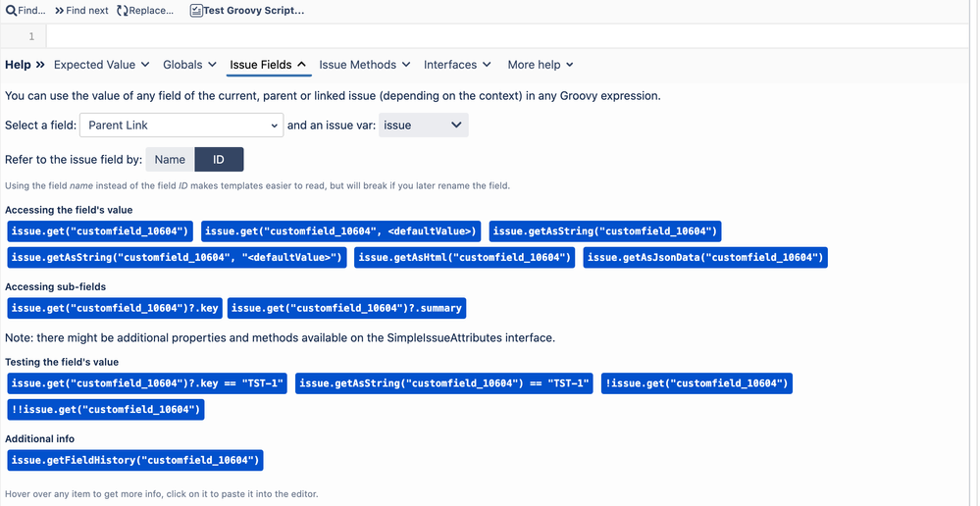Viewport: 980px width, 506px height.
Task: Open the Issue Methods help section
Action: pos(364,65)
